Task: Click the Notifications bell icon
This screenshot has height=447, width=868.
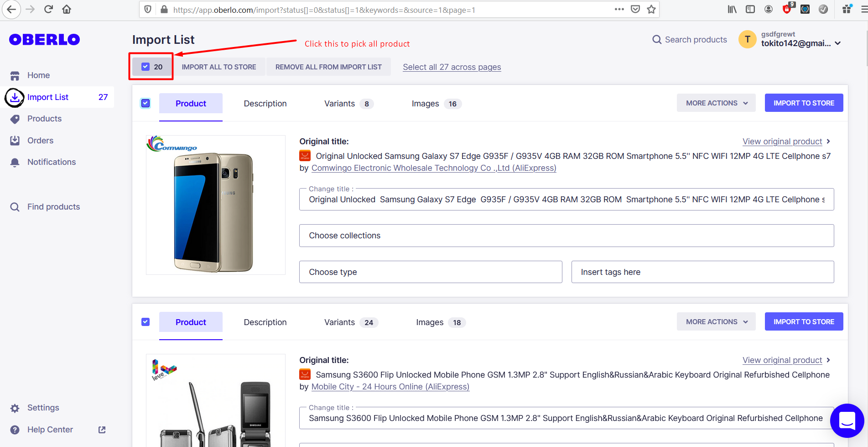Action: (x=15, y=163)
